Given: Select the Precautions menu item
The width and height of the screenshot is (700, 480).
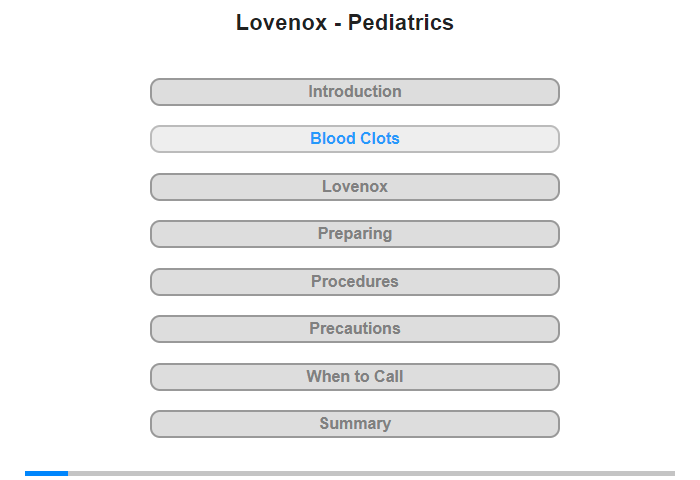Looking at the screenshot, I should click(355, 329).
